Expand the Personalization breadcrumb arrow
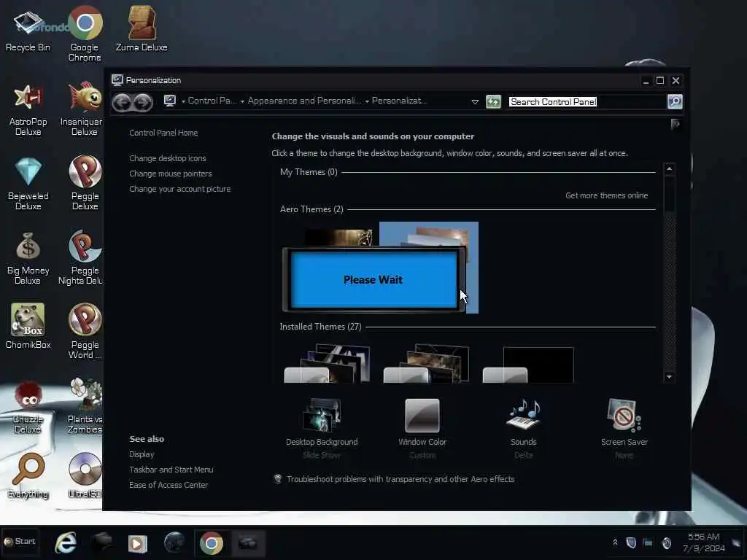The height and width of the screenshot is (560, 747). pyautogui.click(x=367, y=101)
